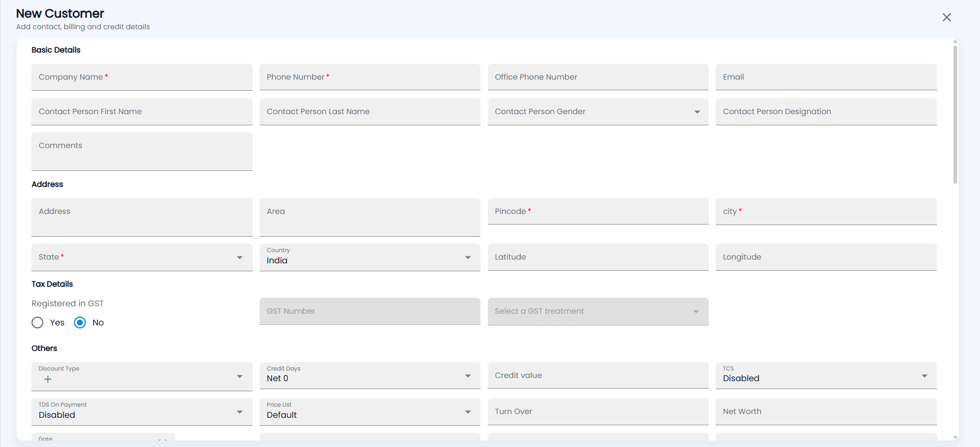
Task: Select No for Registered in GST
Action: [80, 323]
